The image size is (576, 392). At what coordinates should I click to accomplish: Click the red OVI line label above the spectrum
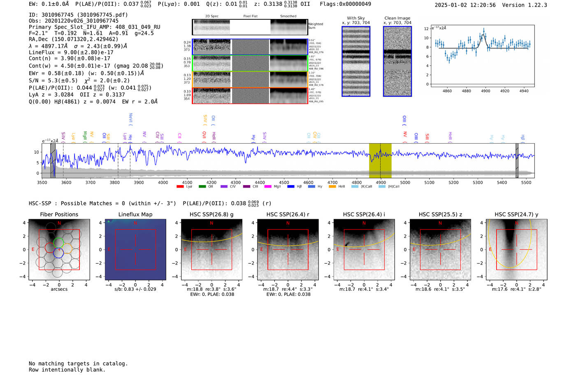(x=204, y=137)
